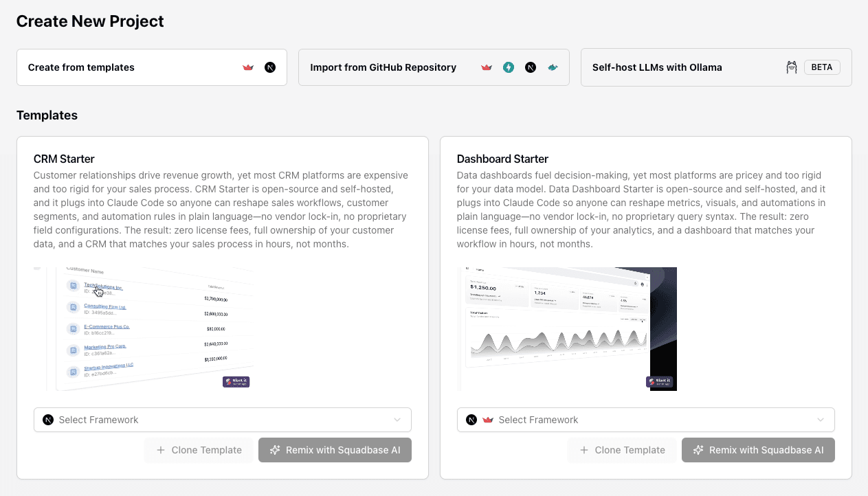
Task: Click the BETA badge on Ollama card
Action: tap(822, 67)
